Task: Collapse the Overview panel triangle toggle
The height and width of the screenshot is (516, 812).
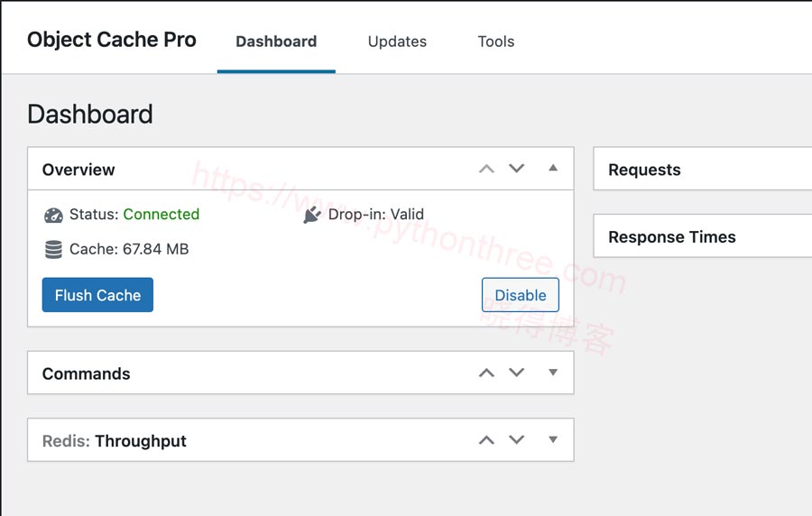Action: pos(553,168)
